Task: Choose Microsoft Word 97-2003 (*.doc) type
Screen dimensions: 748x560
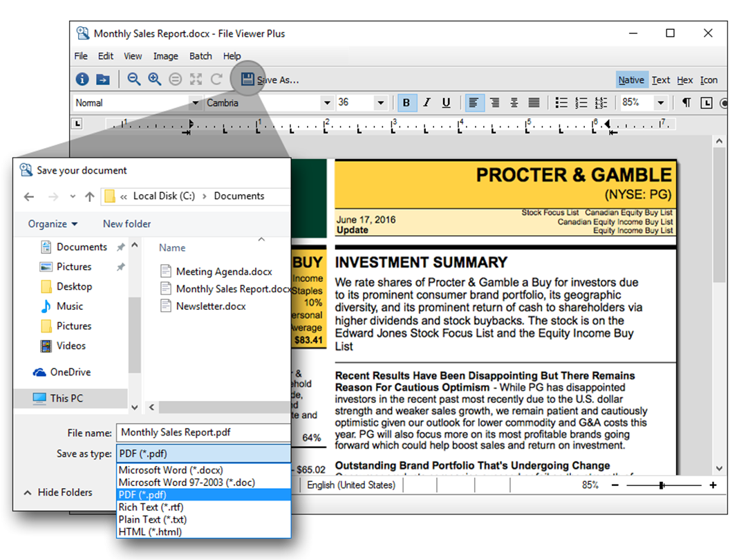Action: click(204, 483)
